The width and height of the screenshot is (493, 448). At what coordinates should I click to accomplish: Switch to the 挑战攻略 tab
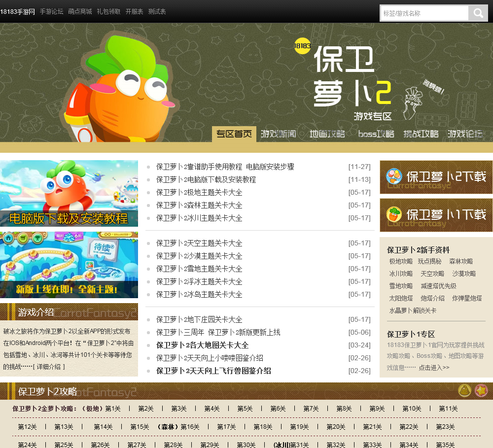421,134
